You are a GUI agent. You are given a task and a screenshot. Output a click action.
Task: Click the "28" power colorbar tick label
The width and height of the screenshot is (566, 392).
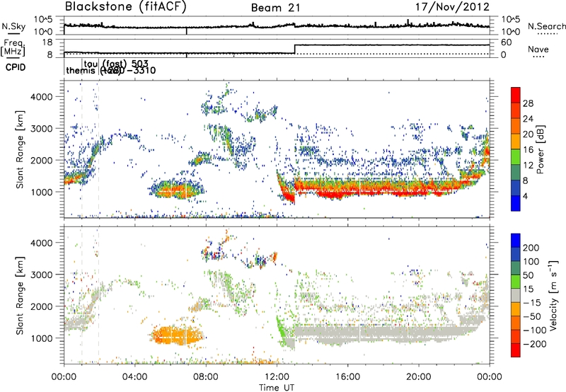click(528, 103)
